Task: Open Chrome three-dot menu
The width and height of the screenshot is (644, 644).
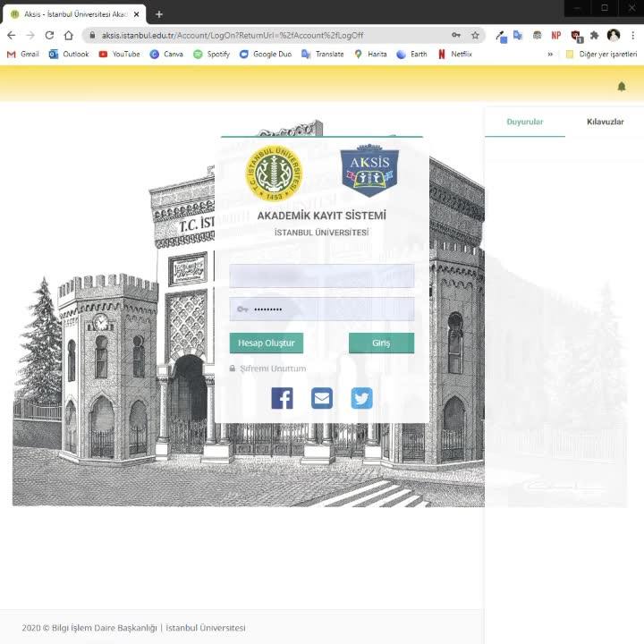Action: point(633,35)
